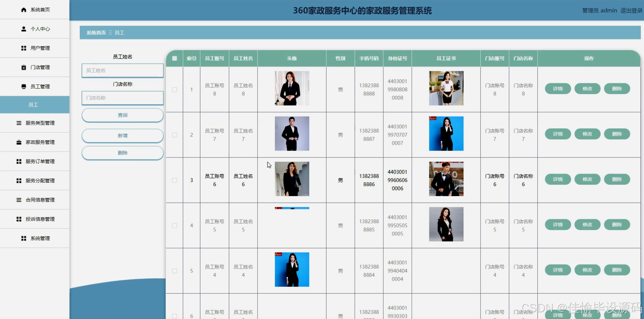
Task: Click phone number 1382388 8886 cell
Action: coord(369,180)
